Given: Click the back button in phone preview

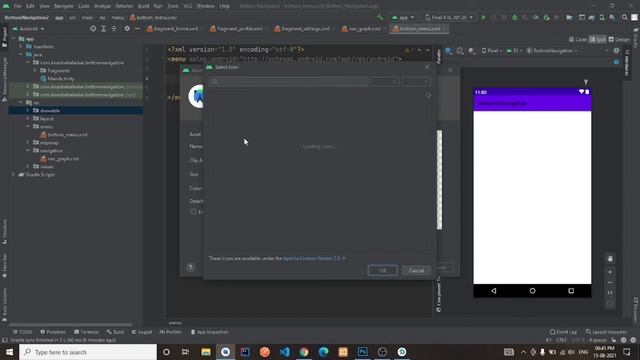Looking at the screenshot, I should 493,291.
